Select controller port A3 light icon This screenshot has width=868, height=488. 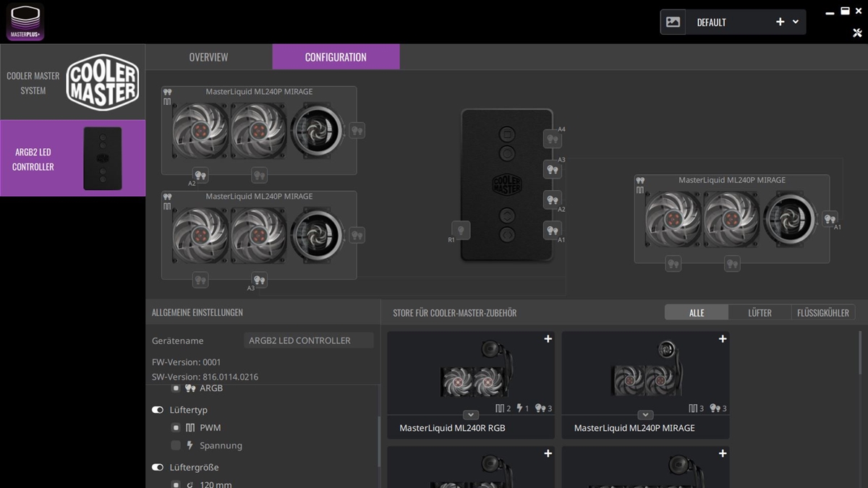click(x=553, y=170)
